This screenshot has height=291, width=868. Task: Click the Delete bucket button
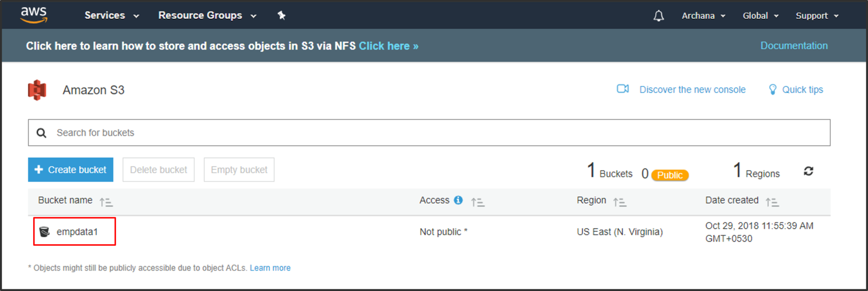click(159, 170)
